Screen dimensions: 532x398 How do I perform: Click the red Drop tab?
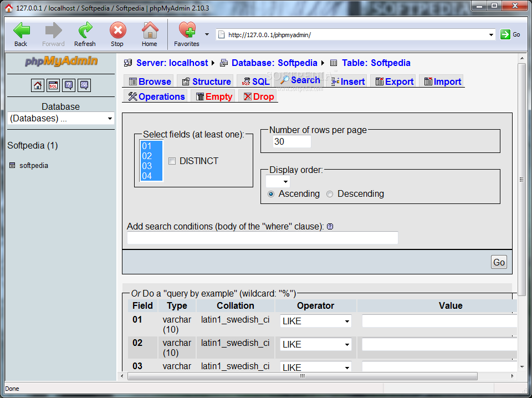click(x=259, y=96)
